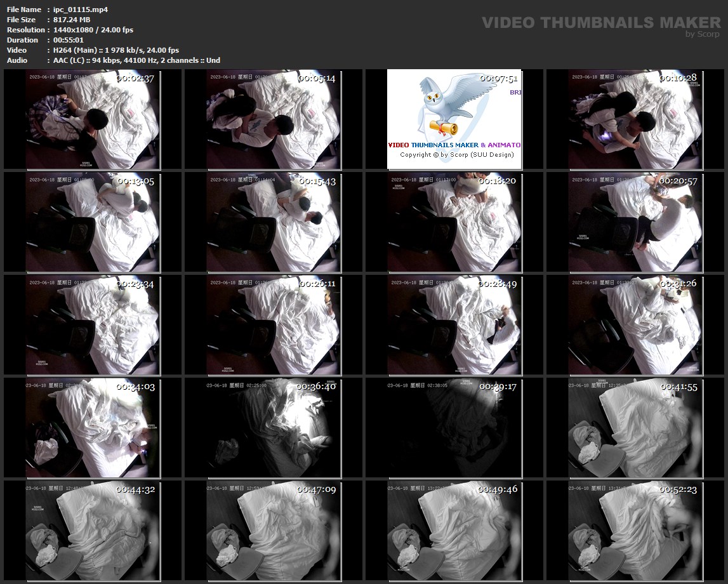
Task: Select the grayscale frame at 00:47:09
Action: tap(274, 531)
